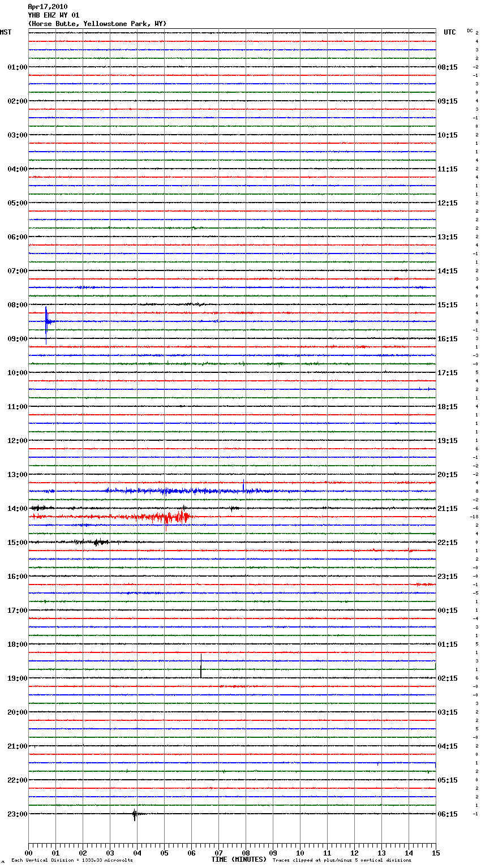Select the 19:00 MST time label
This screenshot has height=868, width=481.
click(x=17, y=678)
